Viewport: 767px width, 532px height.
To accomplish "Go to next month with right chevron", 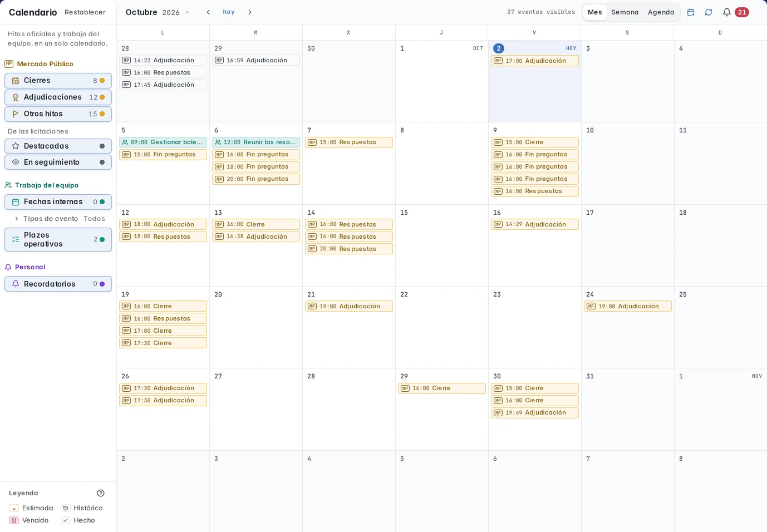I will pos(249,12).
